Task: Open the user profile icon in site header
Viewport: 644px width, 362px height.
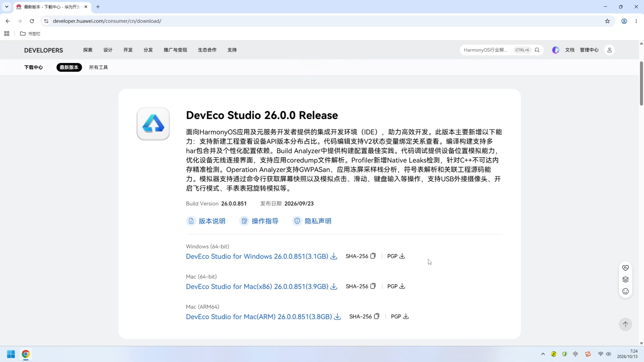Action: pyautogui.click(x=609, y=50)
